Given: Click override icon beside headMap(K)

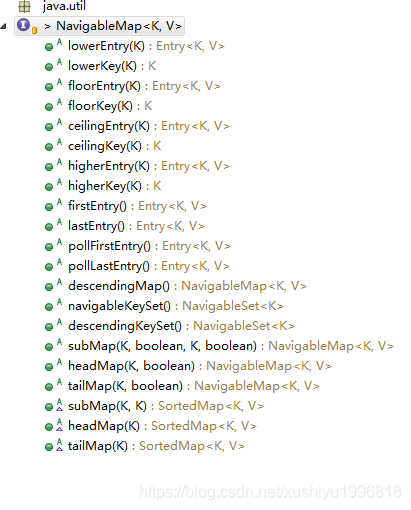Looking at the screenshot, I should tap(59, 424).
